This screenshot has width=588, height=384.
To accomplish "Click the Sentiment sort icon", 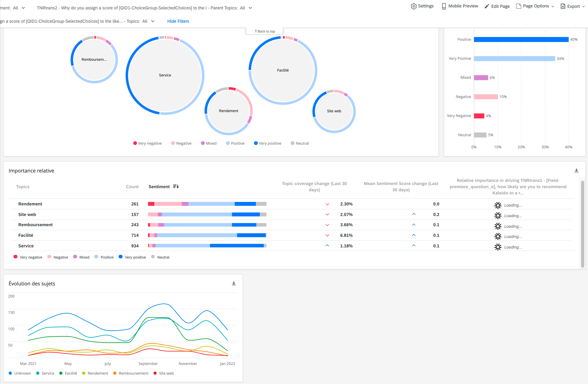I will 176,186.
